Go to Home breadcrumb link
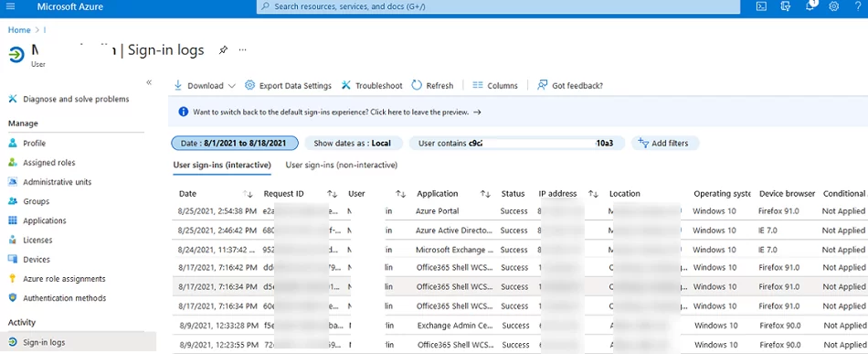Image resolution: width=868 pixels, height=354 pixels. [x=19, y=30]
